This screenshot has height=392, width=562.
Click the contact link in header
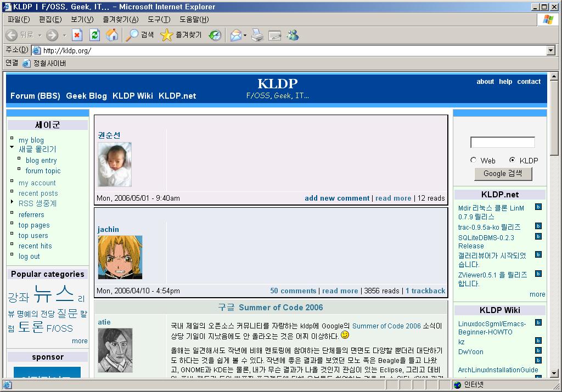pyautogui.click(x=529, y=82)
